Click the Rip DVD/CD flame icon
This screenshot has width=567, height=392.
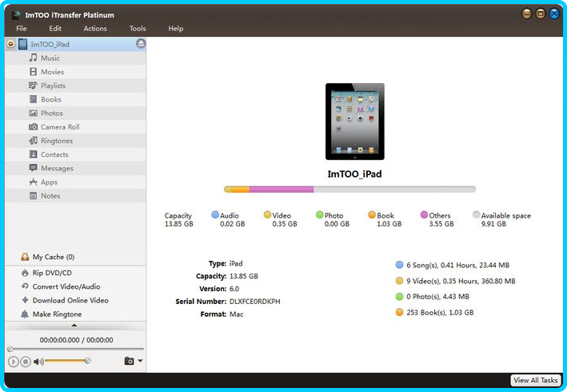(x=25, y=273)
